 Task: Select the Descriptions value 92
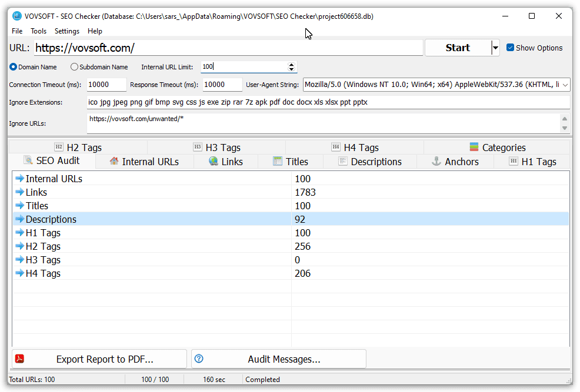300,219
